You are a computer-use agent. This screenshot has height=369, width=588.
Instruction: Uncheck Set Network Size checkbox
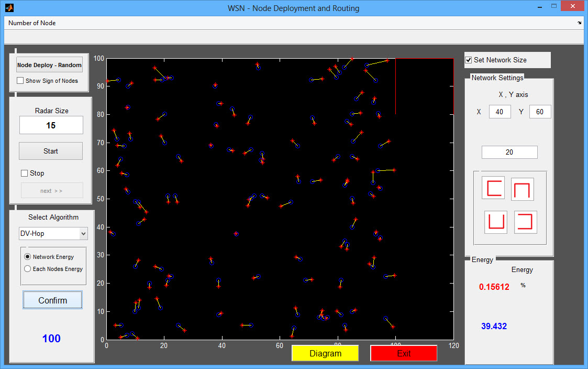click(469, 60)
